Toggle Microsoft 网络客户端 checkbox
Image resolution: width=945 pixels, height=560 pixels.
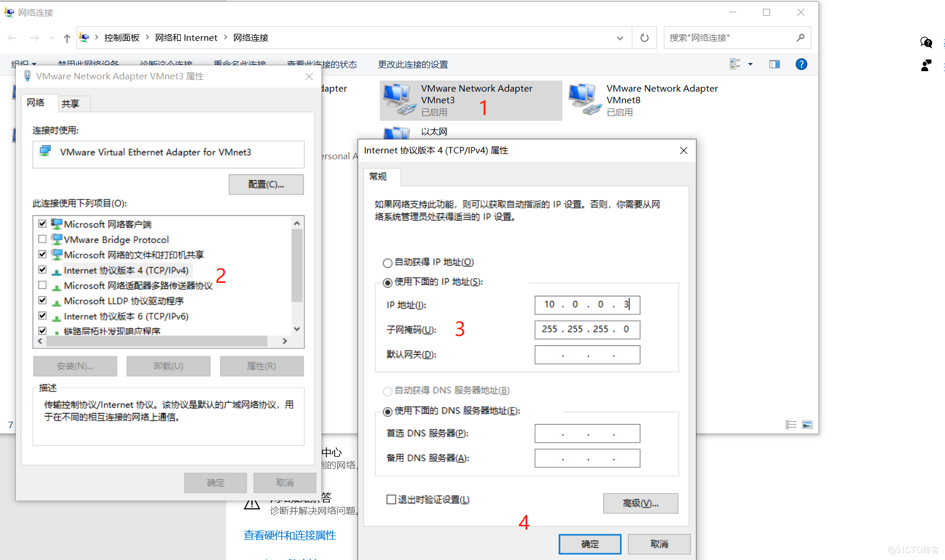[43, 224]
